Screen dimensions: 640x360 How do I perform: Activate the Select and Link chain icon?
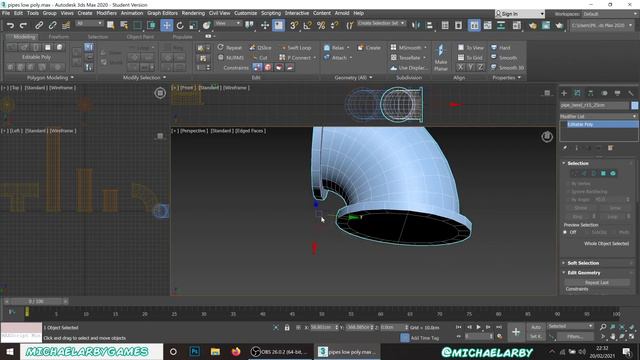pyautogui.click(x=39, y=25)
